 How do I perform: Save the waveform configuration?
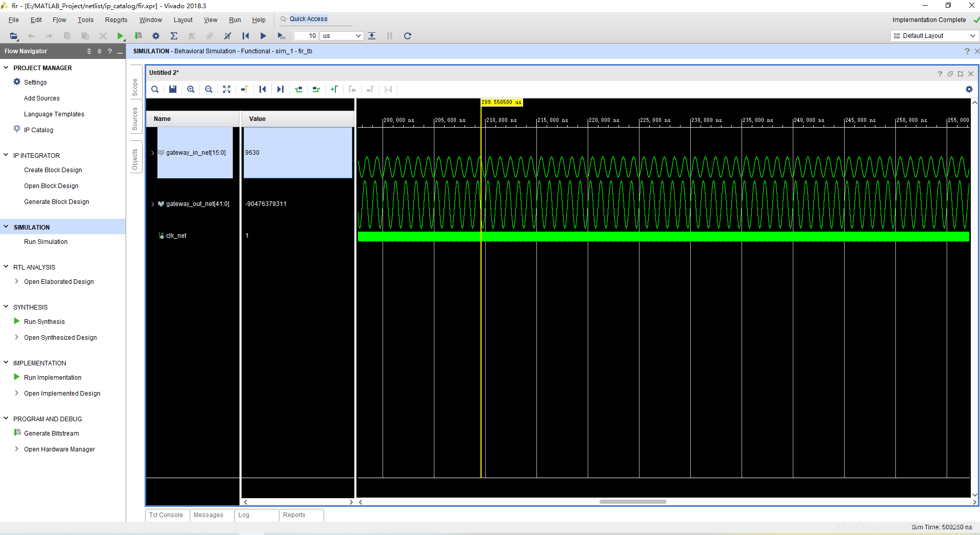click(172, 89)
